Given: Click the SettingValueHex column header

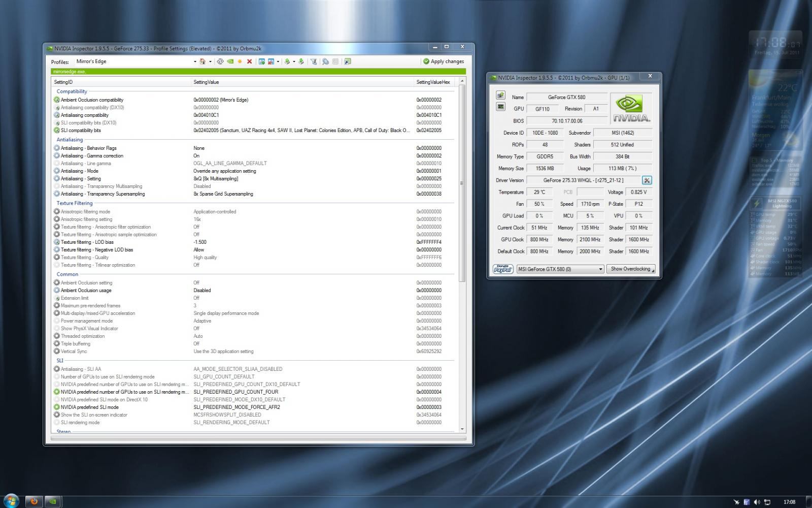Looking at the screenshot, I should [x=436, y=82].
